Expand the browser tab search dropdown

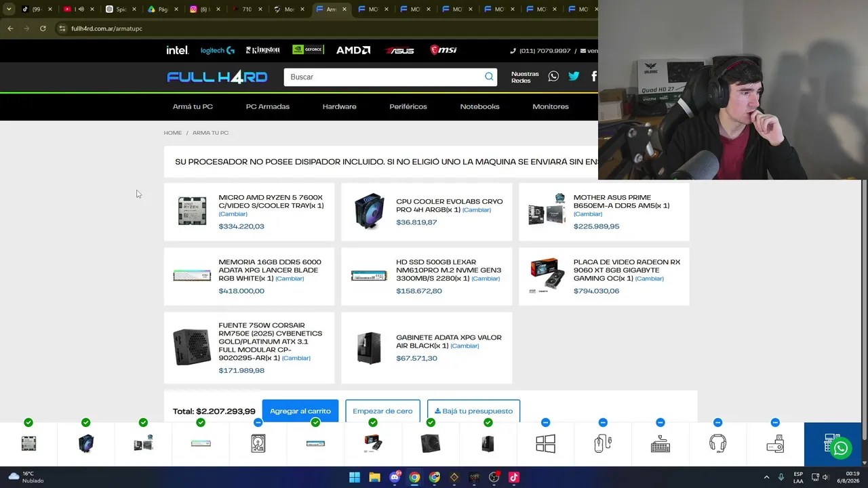pyautogui.click(x=9, y=9)
